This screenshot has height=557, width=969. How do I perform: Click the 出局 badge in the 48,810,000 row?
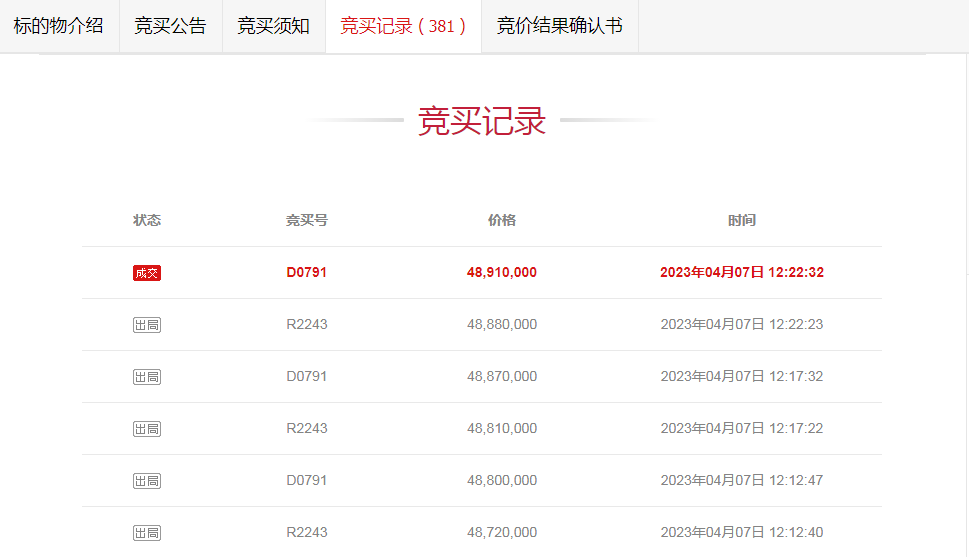(147, 429)
